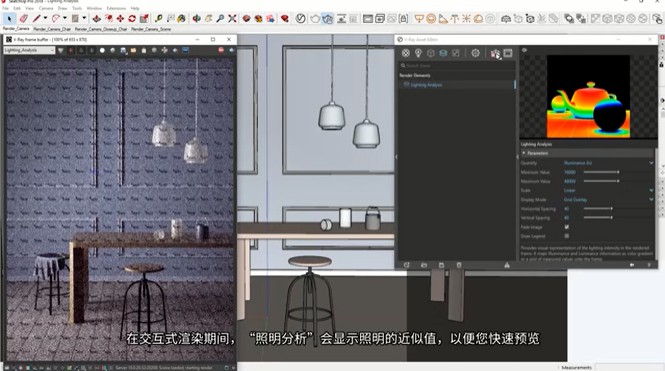Switch to the Render_Camera scene tab
Image resolution: width=665 pixels, height=371 pixels.
pyautogui.click(x=16, y=29)
